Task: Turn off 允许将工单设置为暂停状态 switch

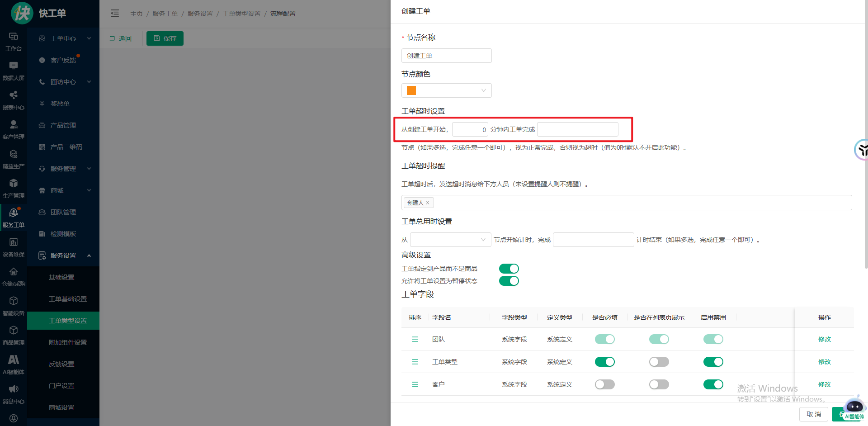Action: click(x=509, y=281)
